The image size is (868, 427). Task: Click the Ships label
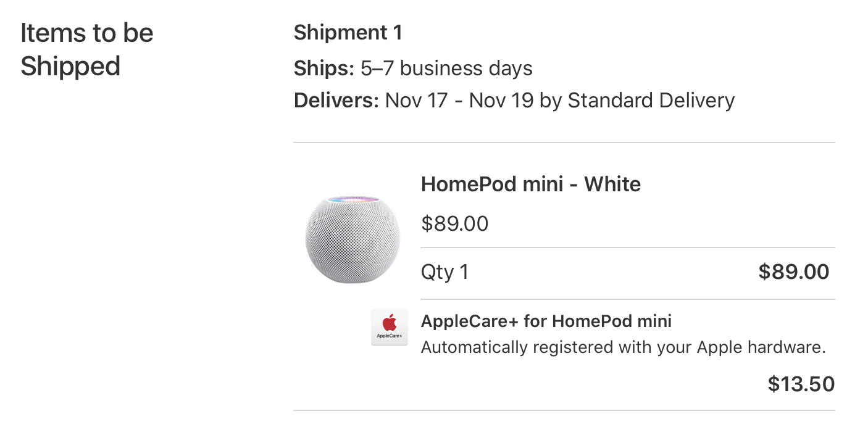pyautogui.click(x=324, y=68)
